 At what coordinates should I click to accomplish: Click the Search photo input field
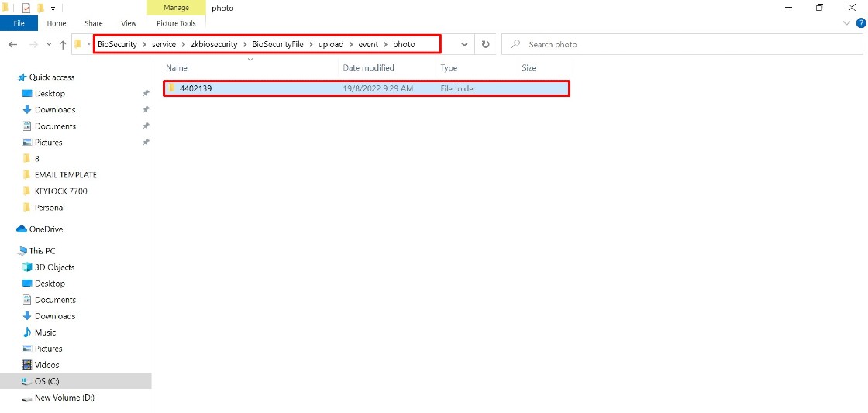pyautogui.click(x=682, y=44)
